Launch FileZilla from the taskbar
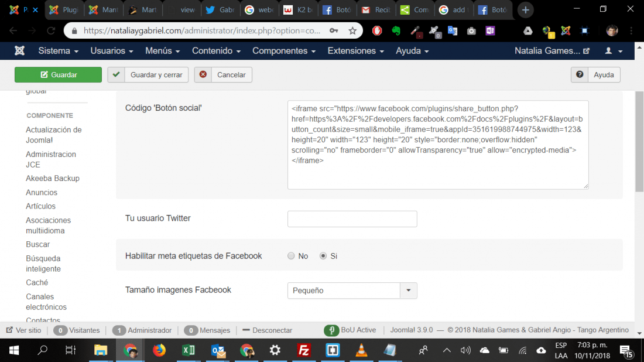The width and height of the screenshot is (644, 362). (x=304, y=350)
